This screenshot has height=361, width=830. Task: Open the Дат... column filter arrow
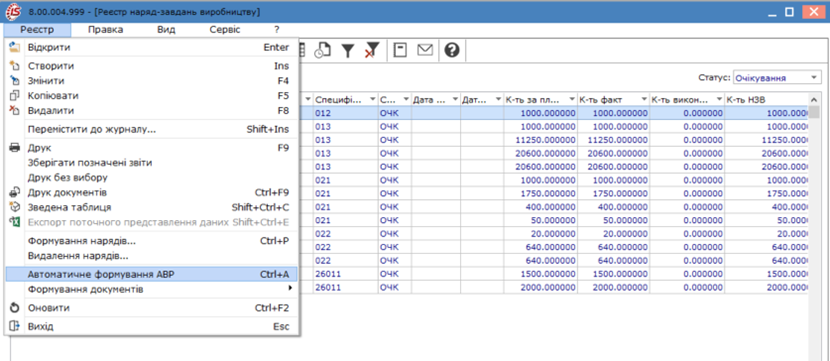click(x=498, y=100)
